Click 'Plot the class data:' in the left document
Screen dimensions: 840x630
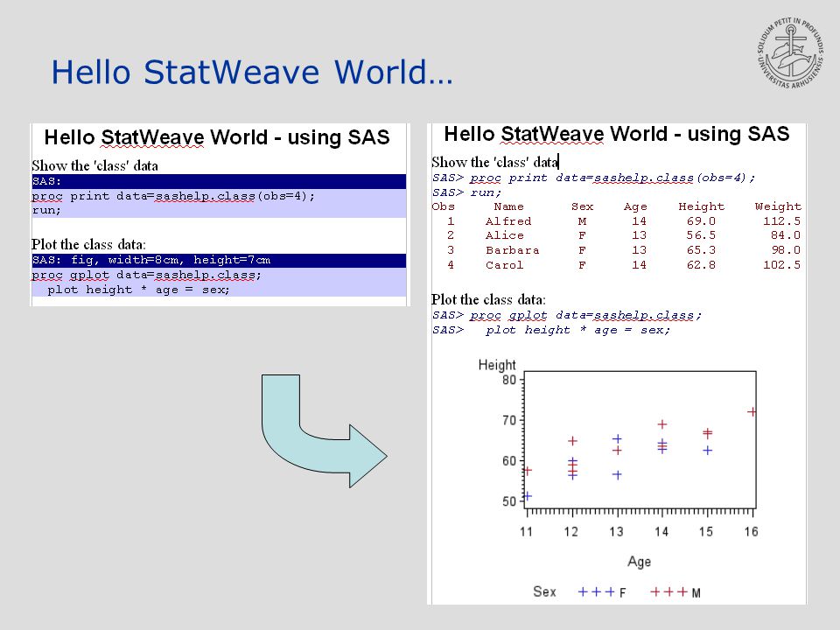(x=88, y=244)
